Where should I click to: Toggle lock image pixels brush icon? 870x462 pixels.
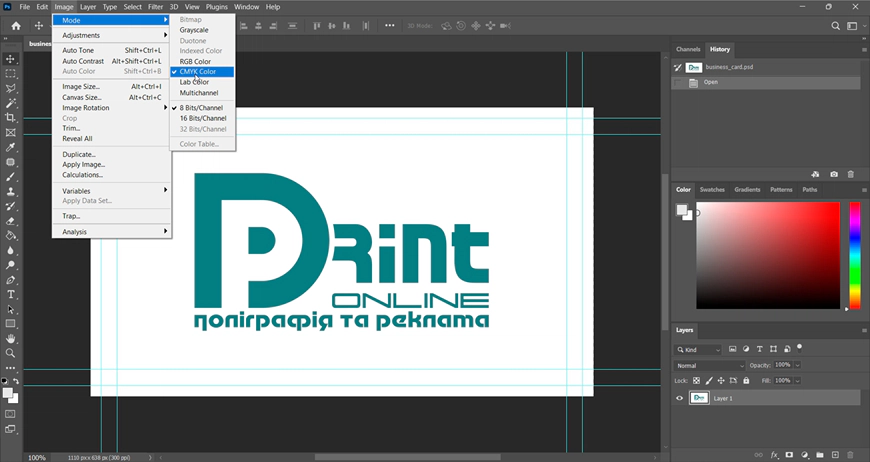tap(709, 380)
